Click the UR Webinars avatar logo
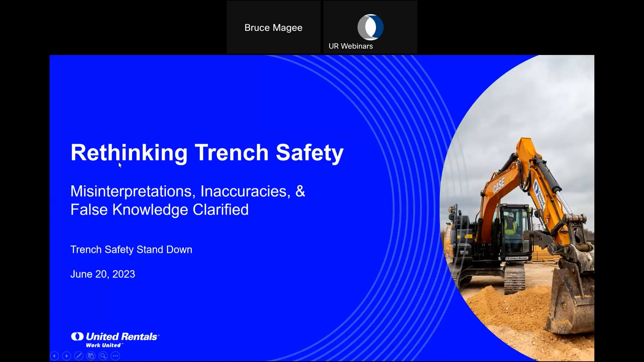 click(x=370, y=27)
